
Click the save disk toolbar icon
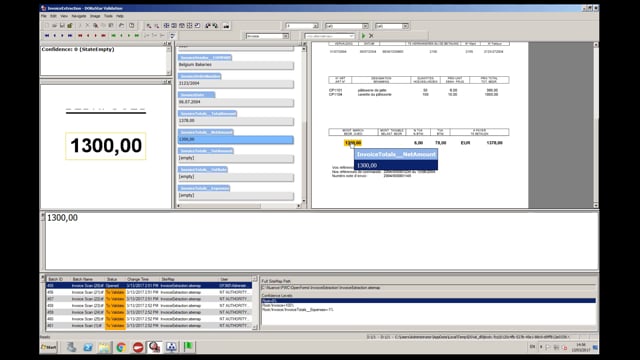click(x=62, y=26)
